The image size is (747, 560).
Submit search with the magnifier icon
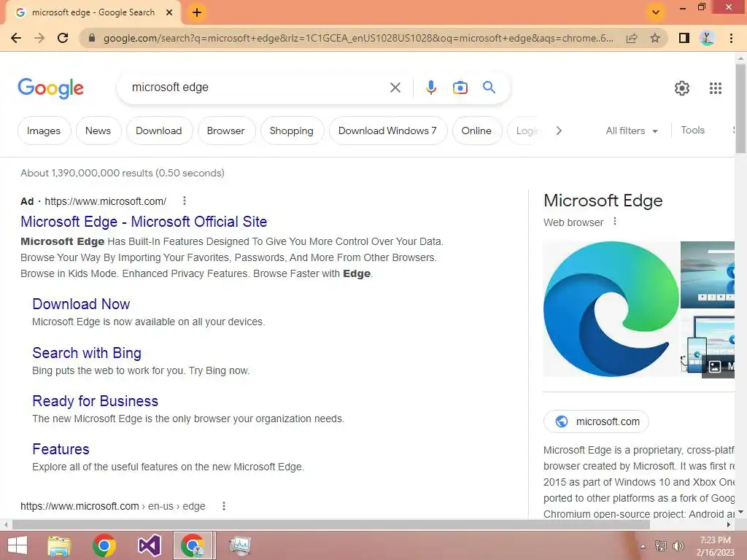(489, 87)
